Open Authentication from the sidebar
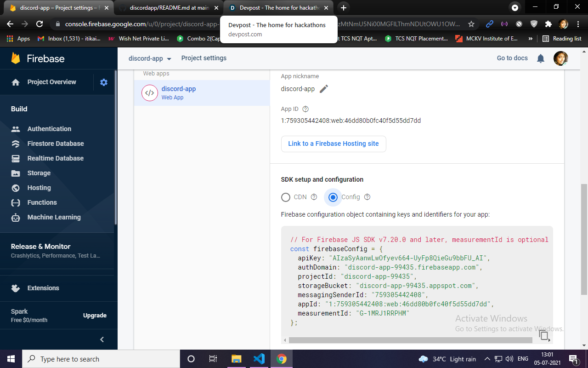588x368 pixels. point(49,129)
